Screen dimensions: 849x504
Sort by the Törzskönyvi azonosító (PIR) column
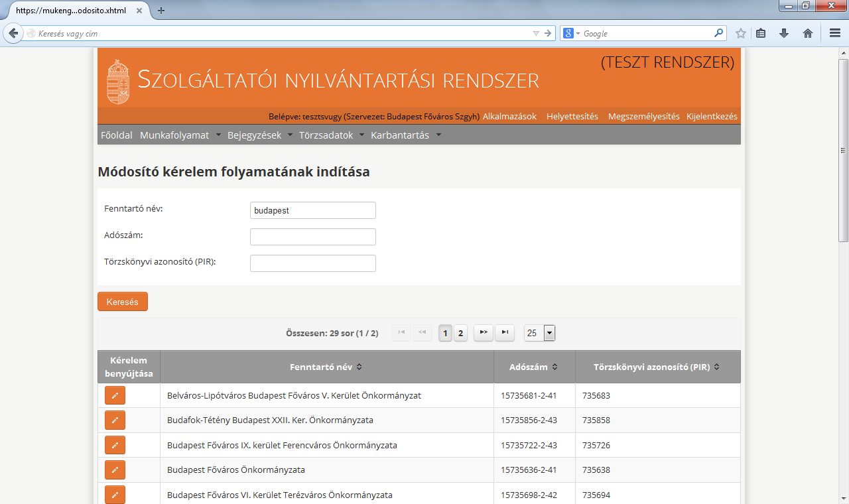657,367
